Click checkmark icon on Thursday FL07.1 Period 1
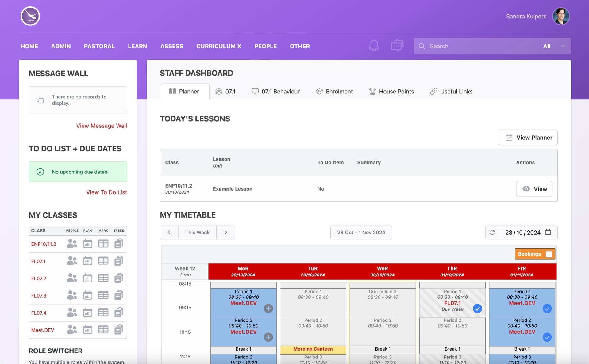This screenshot has height=364, width=589. (477, 309)
